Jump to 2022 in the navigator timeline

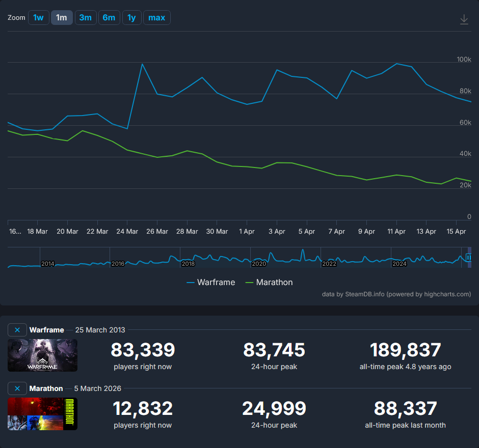[x=329, y=264]
